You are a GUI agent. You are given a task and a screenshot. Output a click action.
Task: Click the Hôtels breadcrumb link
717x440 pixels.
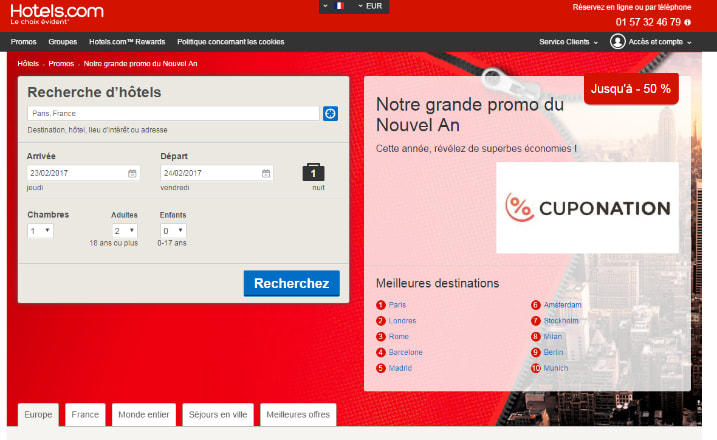(x=28, y=64)
